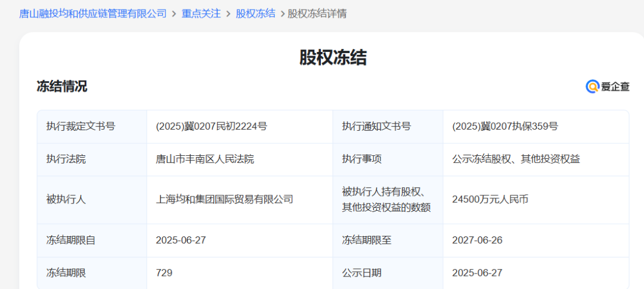
Task: Click 公示冻结股权、其他投资权益 value
Action: pos(516,159)
